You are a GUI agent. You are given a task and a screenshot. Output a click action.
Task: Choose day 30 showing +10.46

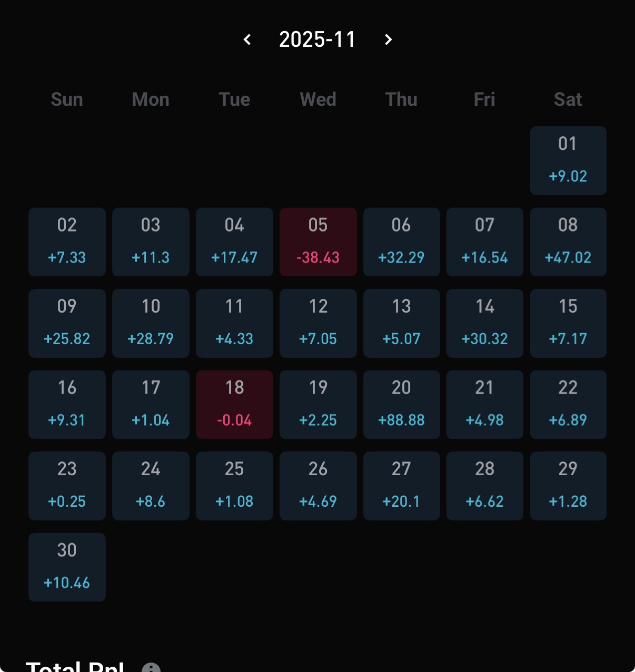(67, 567)
